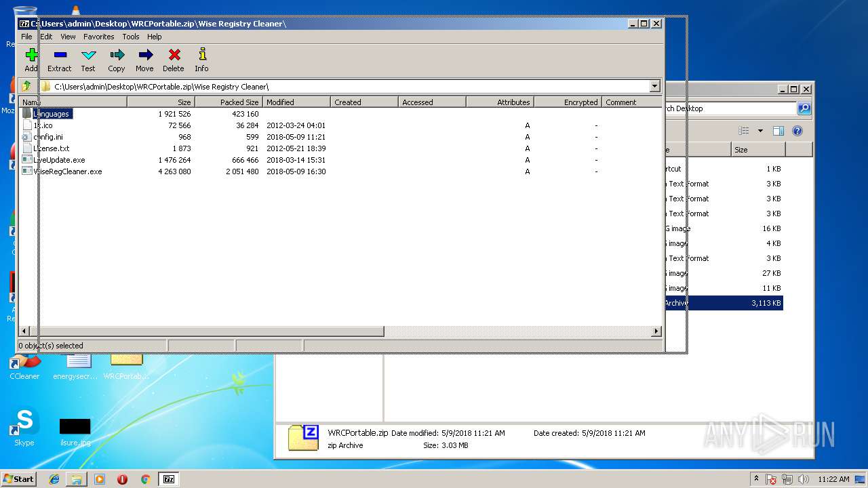The width and height of the screenshot is (868, 488).
Task: Select the .ico file row
Action: (x=340, y=125)
